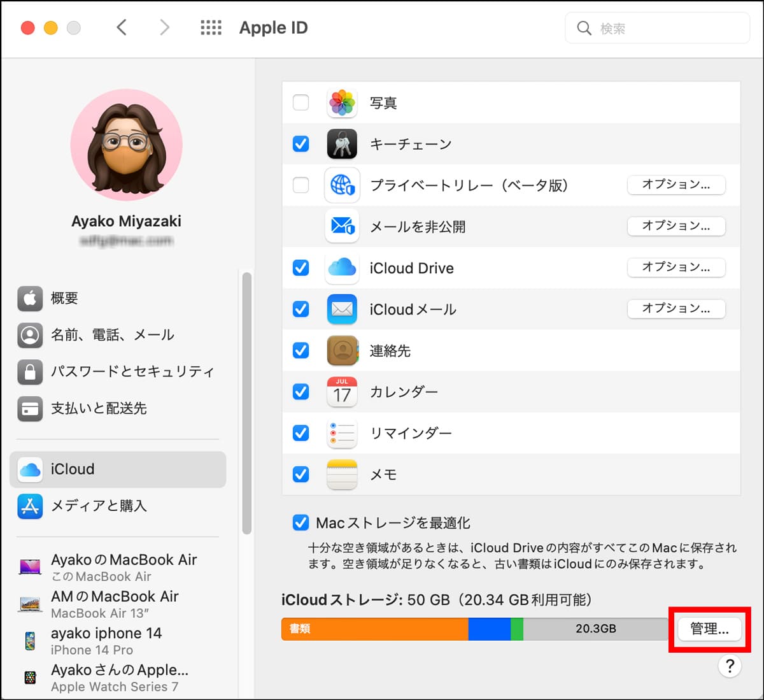Image resolution: width=764 pixels, height=700 pixels.
Task: Enable the Photos (写真) checkbox
Action: pyautogui.click(x=301, y=103)
